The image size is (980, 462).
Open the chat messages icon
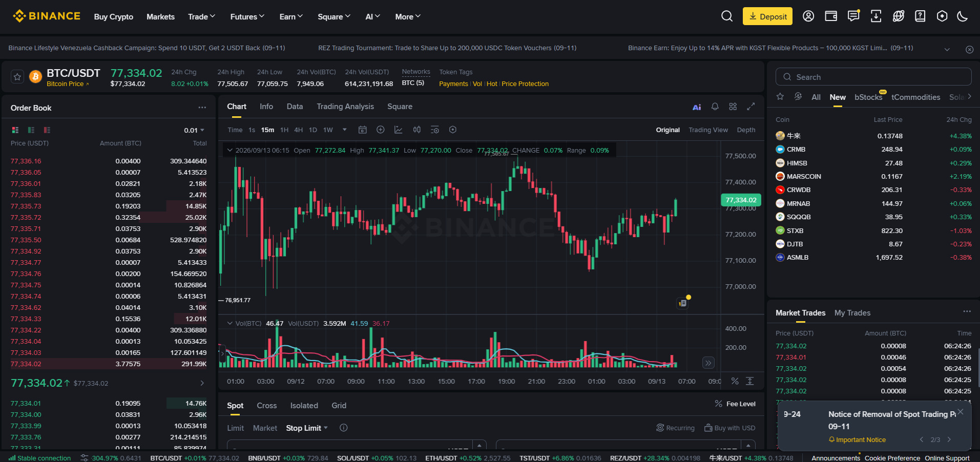pos(853,16)
